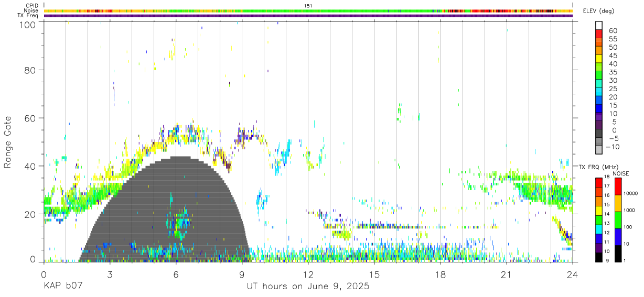Click the UT hours on June 9, 2025 title
Screen dimensions: 644x297
tap(308, 287)
